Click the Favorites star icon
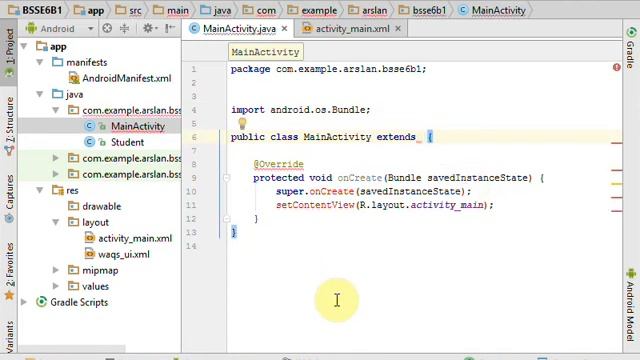The height and width of the screenshot is (360, 640). coord(9,295)
